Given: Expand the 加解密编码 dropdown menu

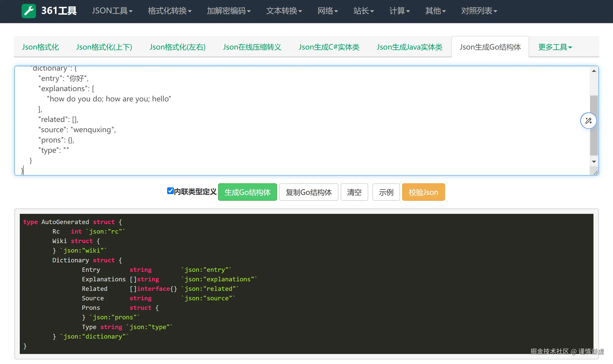Looking at the screenshot, I should click(229, 11).
